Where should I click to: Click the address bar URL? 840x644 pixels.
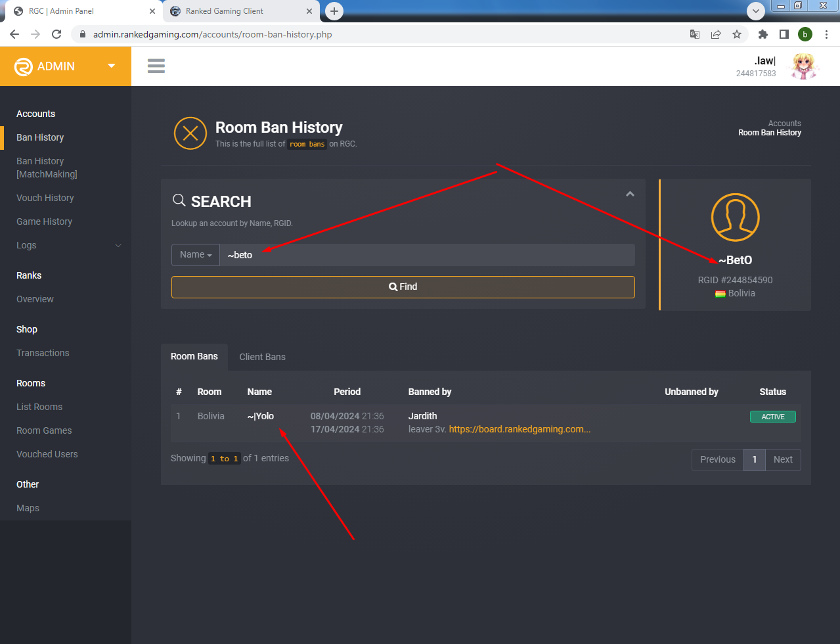(213, 34)
